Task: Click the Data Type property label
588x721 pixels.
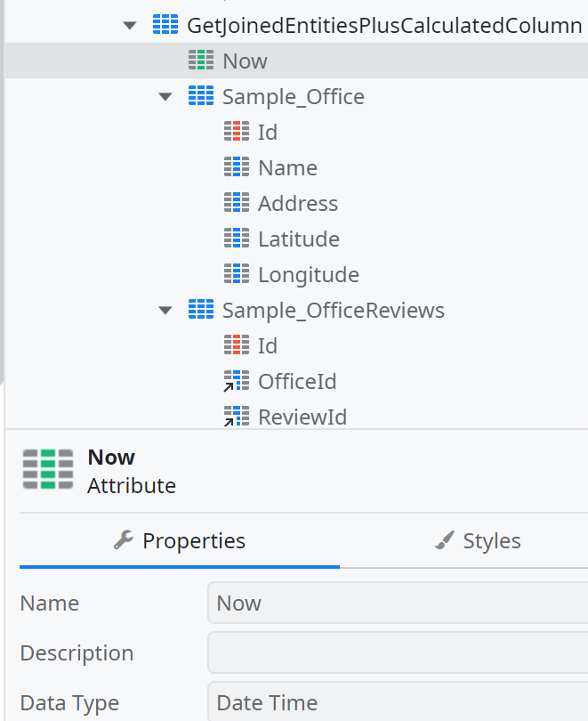Action: [69, 703]
